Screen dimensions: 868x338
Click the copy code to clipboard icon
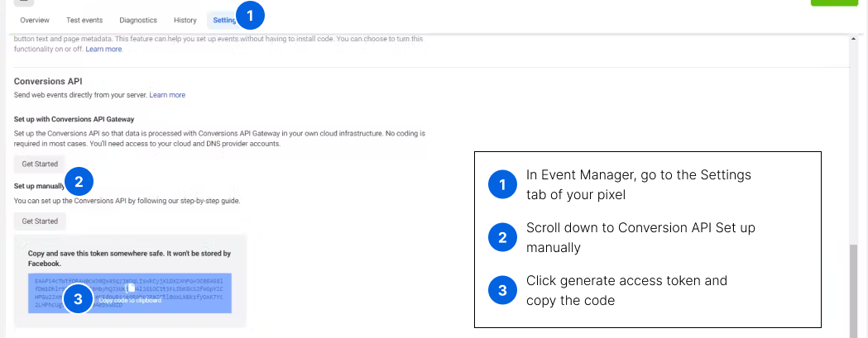click(131, 288)
